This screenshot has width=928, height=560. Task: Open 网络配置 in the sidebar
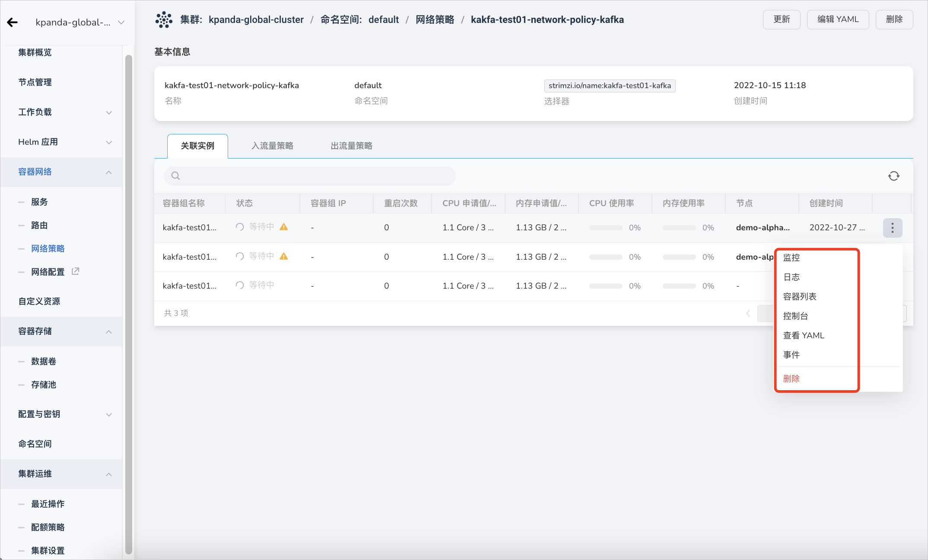pyautogui.click(x=48, y=272)
